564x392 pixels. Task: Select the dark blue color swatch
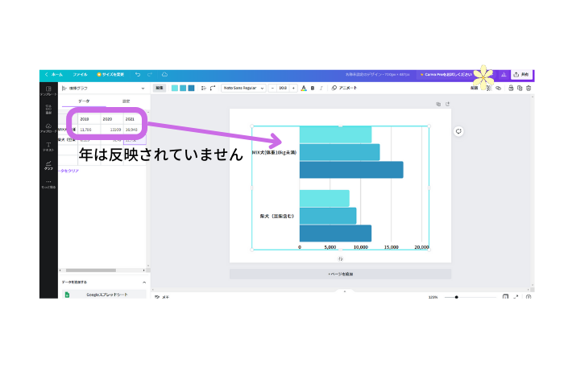click(x=192, y=88)
